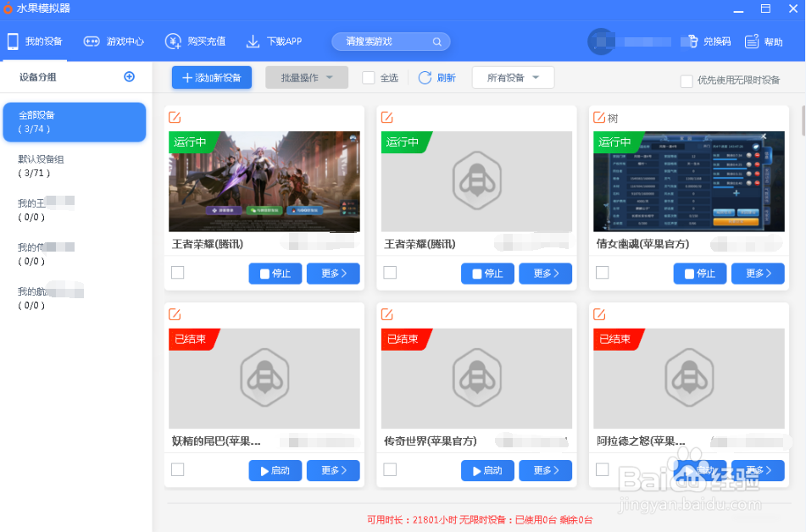Click the search magnifier icon
806x532 pixels.
click(x=437, y=42)
